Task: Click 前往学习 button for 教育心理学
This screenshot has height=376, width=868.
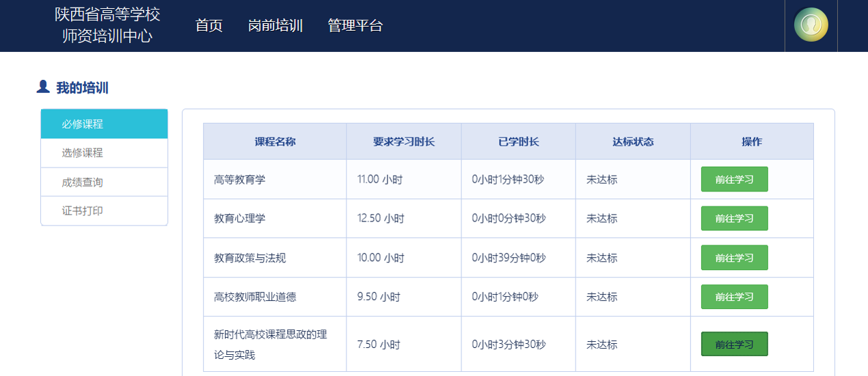Action: 734,219
